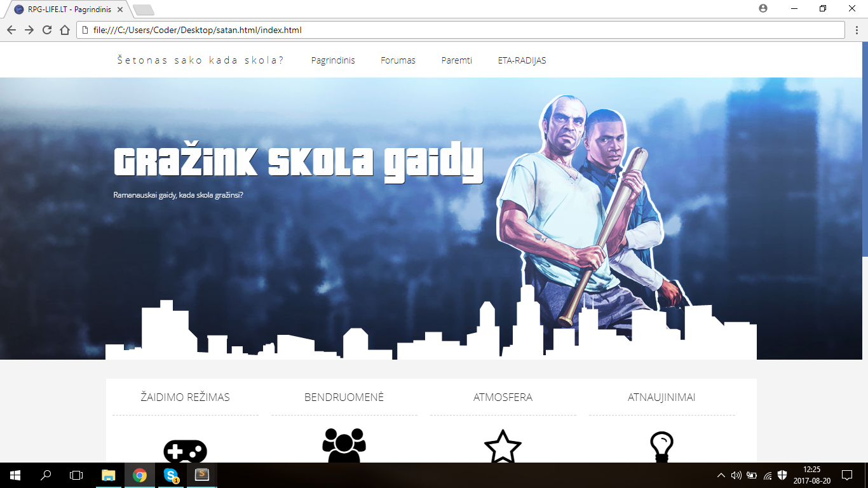
Task: Switch to Chrome on the taskbar
Action: point(140,475)
